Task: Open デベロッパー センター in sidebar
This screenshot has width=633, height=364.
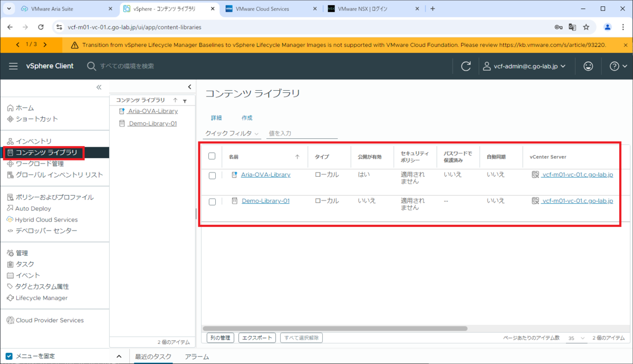Action: click(42, 231)
